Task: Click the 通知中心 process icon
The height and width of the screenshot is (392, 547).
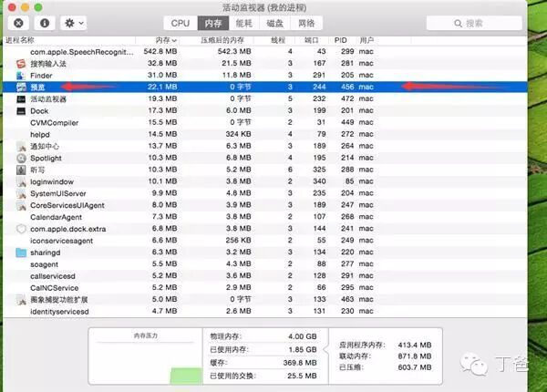Action: (21, 146)
